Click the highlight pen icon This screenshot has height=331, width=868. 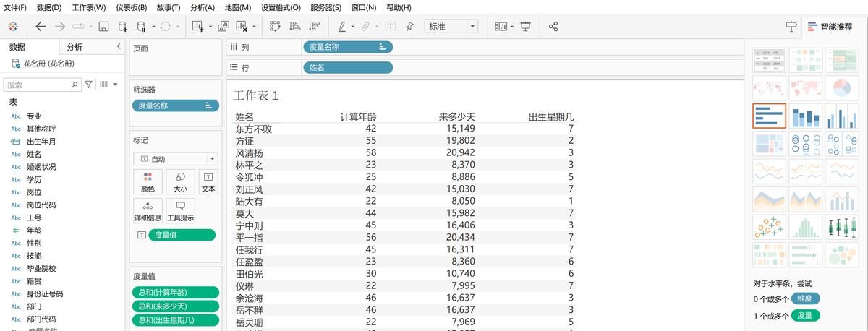pyautogui.click(x=342, y=27)
